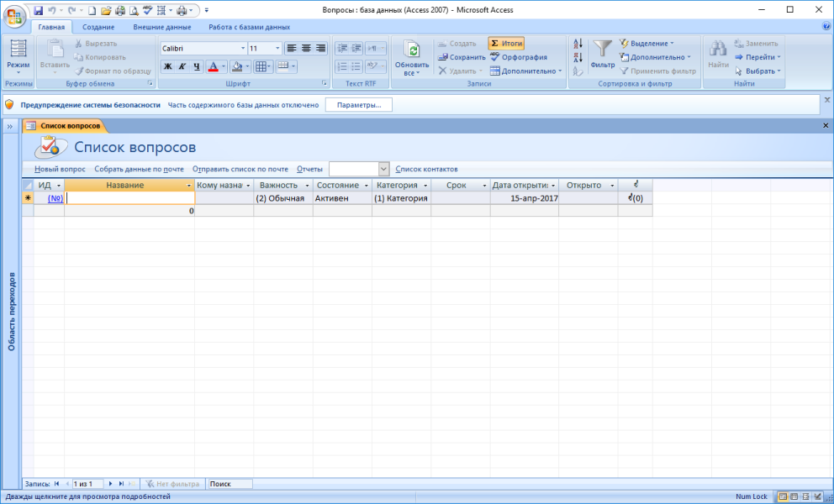Toggle italic К formatting
The image size is (834, 504).
pos(182,66)
